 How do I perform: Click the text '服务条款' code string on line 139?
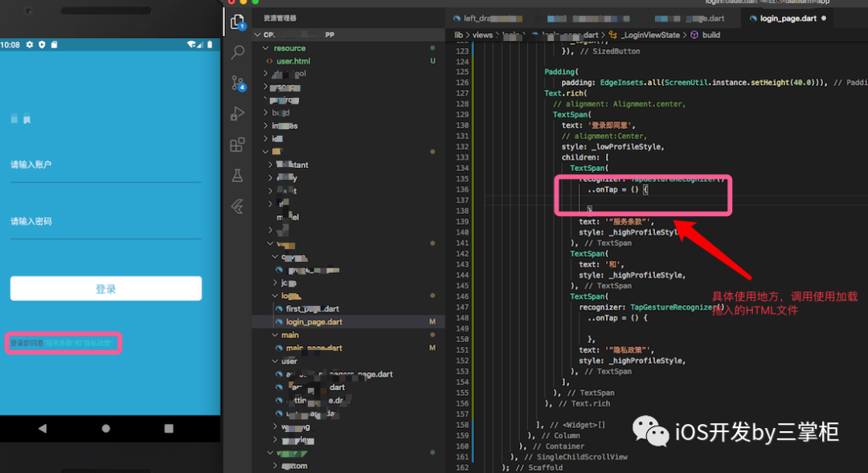pyautogui.click(x=629, y=222)
